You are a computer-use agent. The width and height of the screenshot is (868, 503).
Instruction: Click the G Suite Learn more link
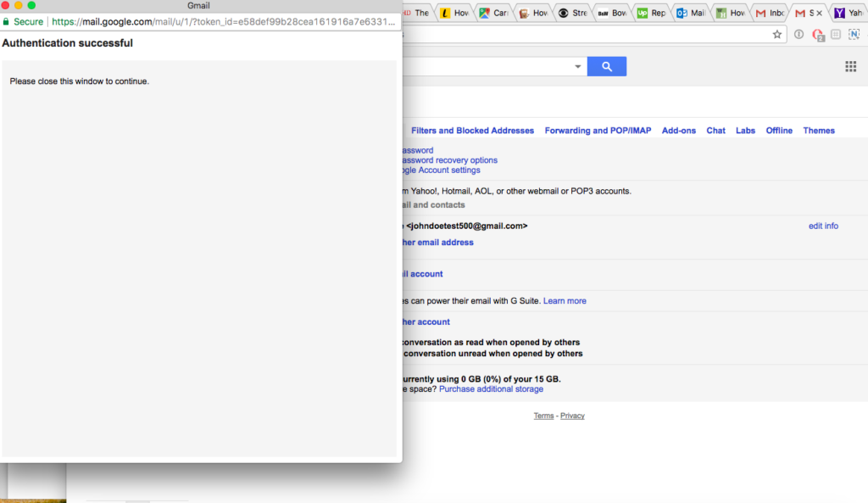tap(565, 301)
